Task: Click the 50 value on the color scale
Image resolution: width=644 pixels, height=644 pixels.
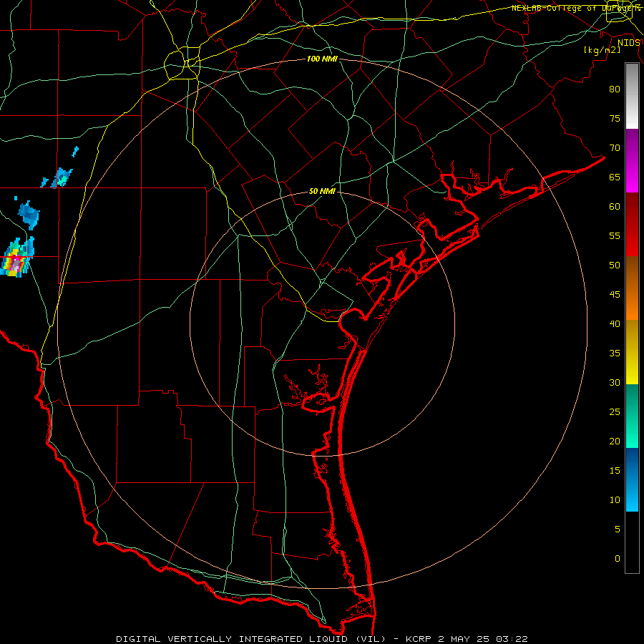Action: click(615, 265)
